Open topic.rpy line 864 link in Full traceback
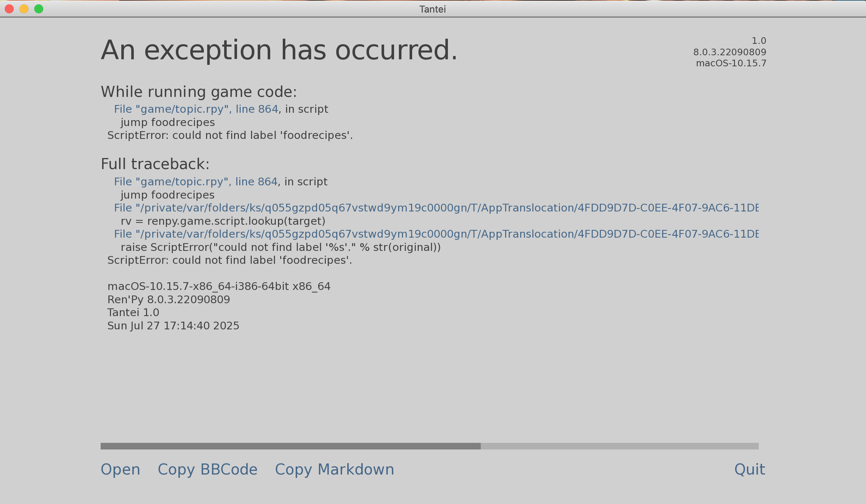866x504 pixels. (x=195, y=182)
